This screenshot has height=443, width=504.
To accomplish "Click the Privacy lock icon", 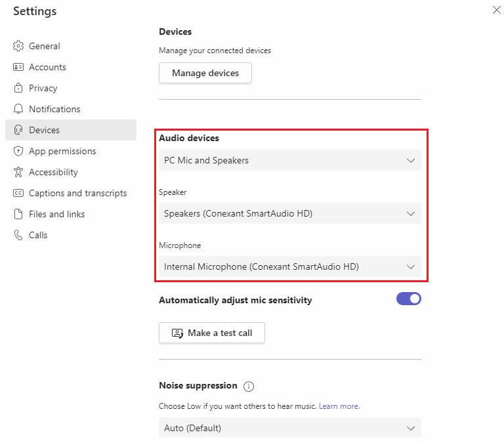I will tap(18, 88).
